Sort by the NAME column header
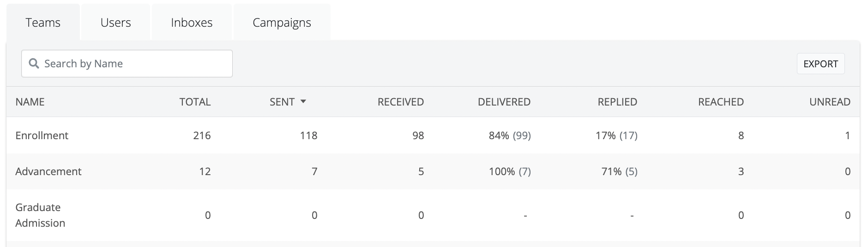 pos(30,102)
